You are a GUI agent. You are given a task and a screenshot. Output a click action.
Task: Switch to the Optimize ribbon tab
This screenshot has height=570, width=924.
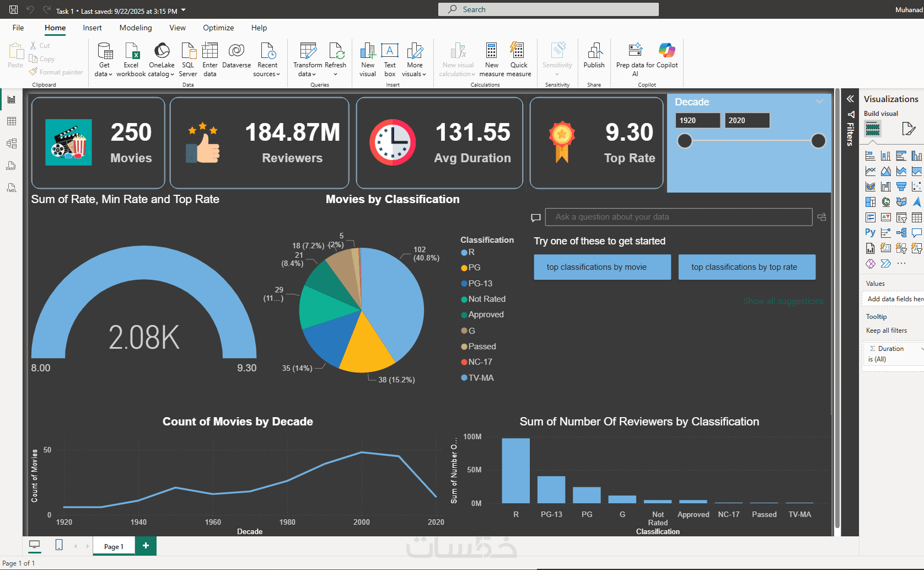[218, 28]
